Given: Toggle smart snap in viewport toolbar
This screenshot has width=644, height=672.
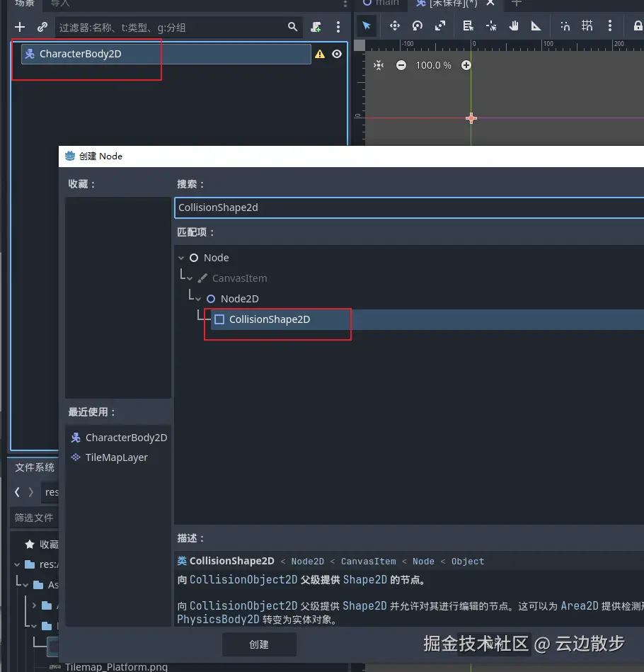Looking at the screenshot, I should point(565,26).
